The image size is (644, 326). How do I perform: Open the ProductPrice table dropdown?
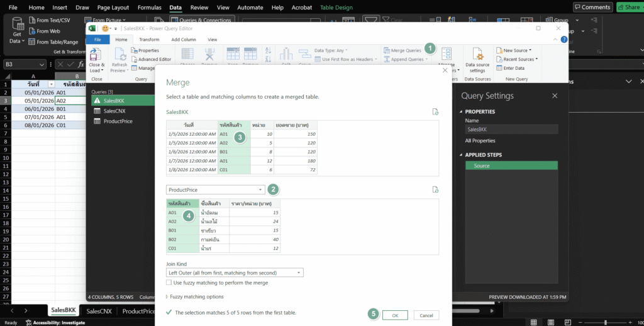215,190
